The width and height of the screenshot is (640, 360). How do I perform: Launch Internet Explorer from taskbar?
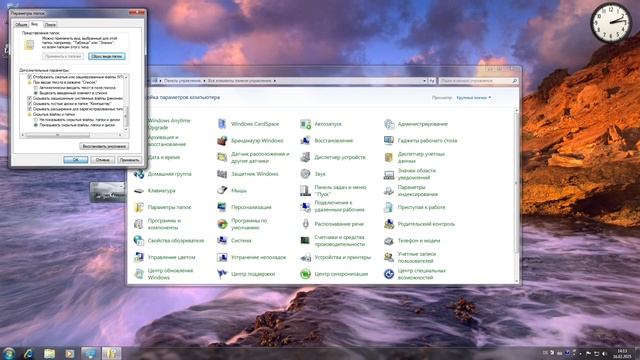point(29,353)
